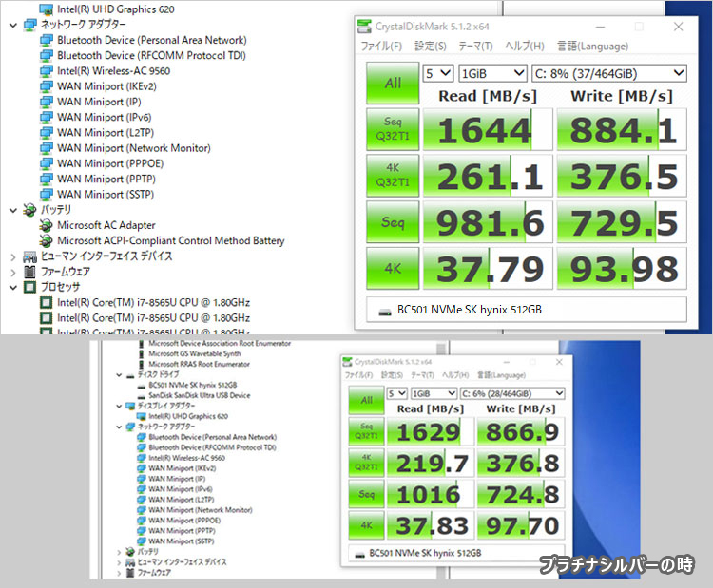The width and height of the screenshot is (713, 588).
Task: Click the CrystalDiskMark 5.1.2 x64 title icon in the larger window
Action: click(x=364, y=27)
